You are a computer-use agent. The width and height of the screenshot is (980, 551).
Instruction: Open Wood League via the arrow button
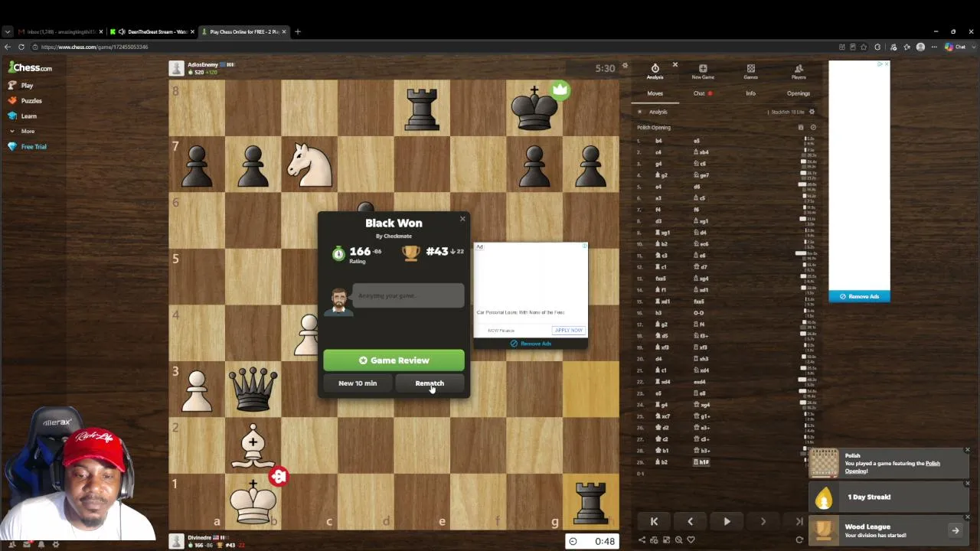(x=955, y=530)
